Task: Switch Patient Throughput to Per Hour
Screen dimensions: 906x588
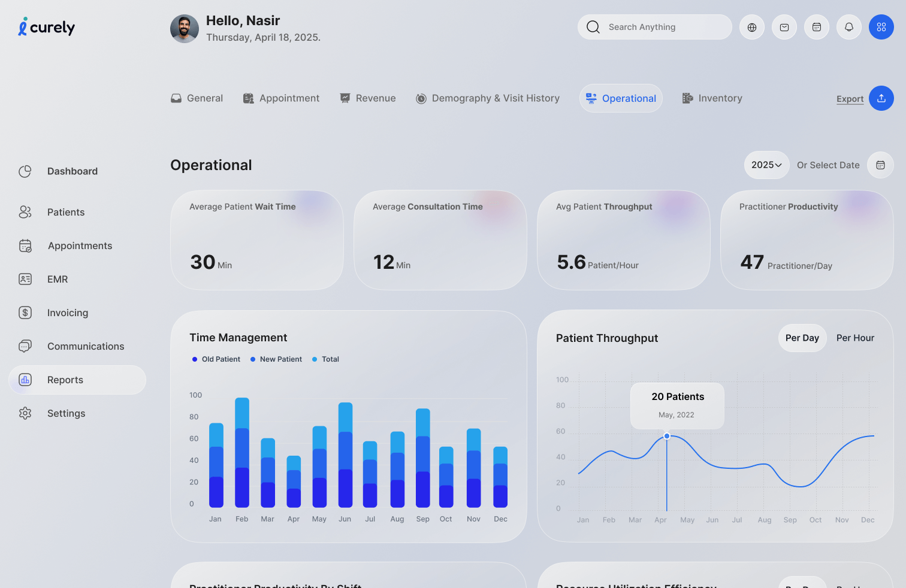Action: 855,338
